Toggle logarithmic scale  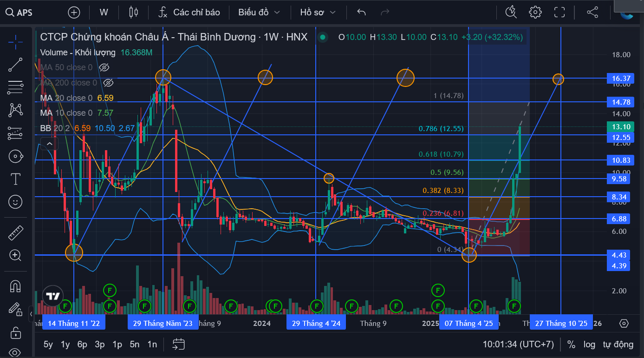589,345
